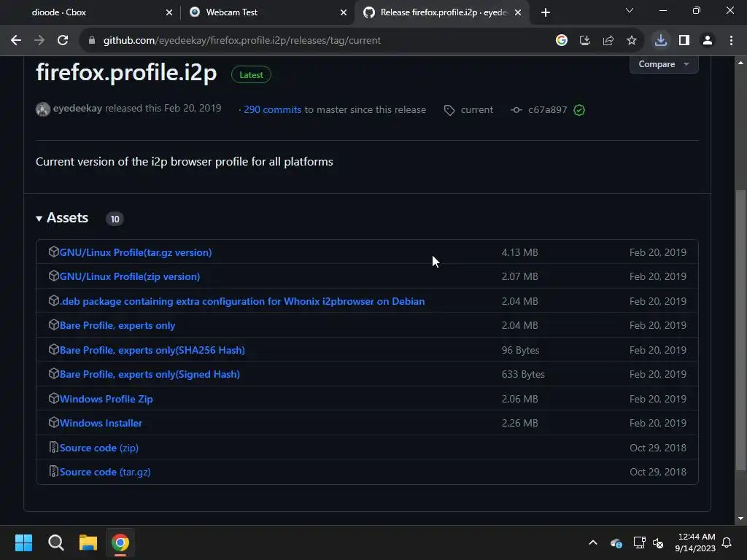Click file icon beside Source code (tar.gz)
Viewport: 747px width, 560px height.
[x=54, y=472]
